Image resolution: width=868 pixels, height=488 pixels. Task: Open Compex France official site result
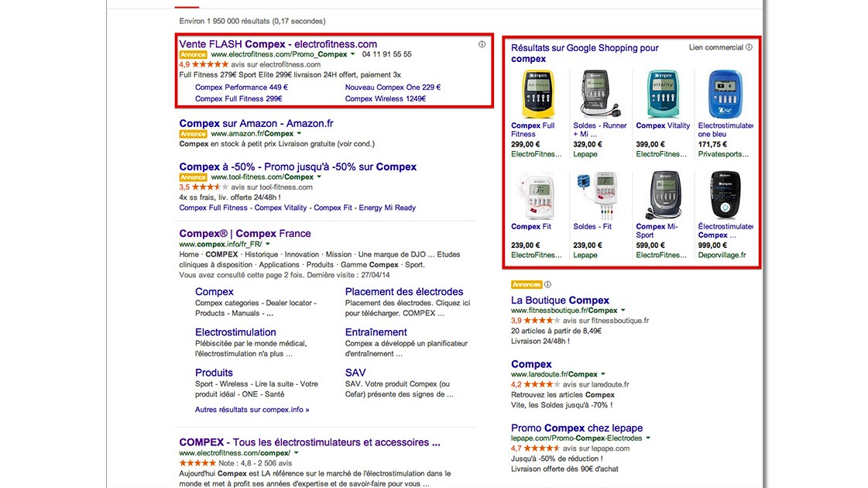coord(245,234)
